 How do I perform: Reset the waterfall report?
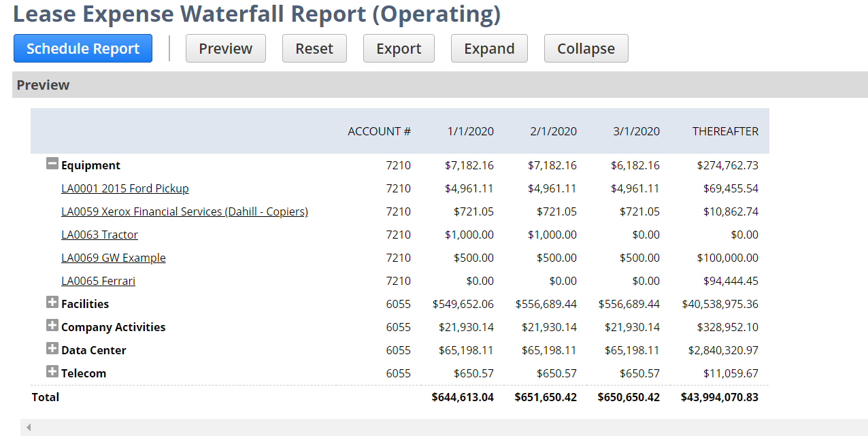point(314,48)
